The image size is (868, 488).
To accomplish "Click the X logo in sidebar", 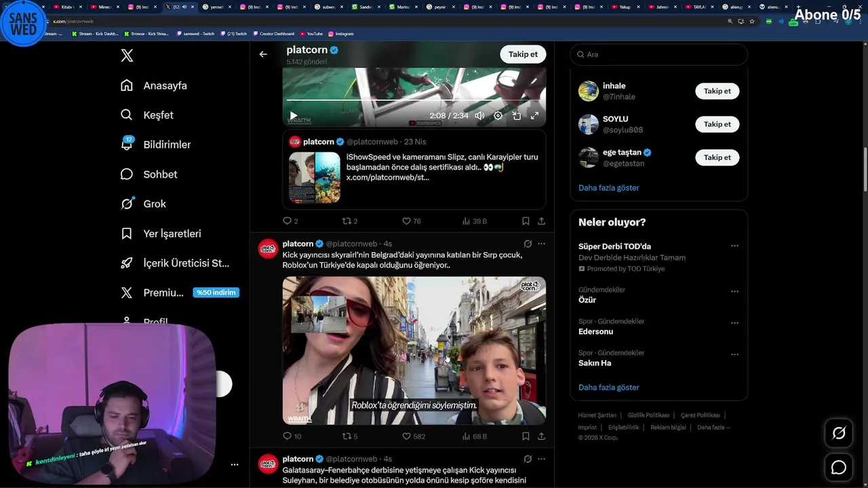I will (127, 56).
